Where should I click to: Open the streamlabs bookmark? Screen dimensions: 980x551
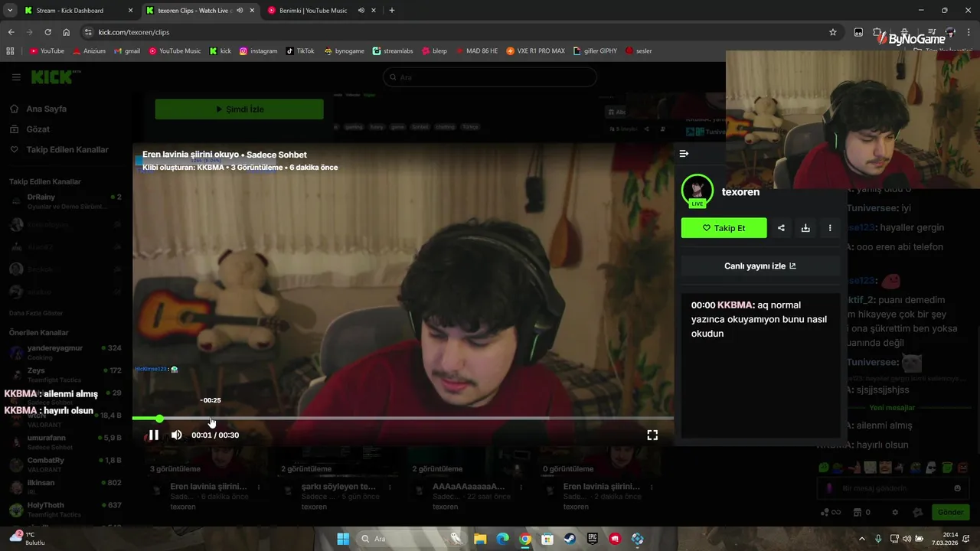(393, 51)
